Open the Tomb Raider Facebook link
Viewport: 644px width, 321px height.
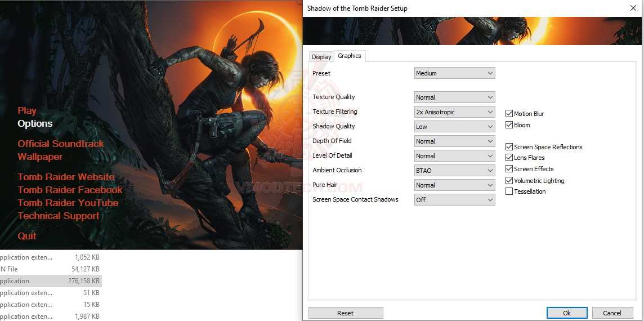70,190
